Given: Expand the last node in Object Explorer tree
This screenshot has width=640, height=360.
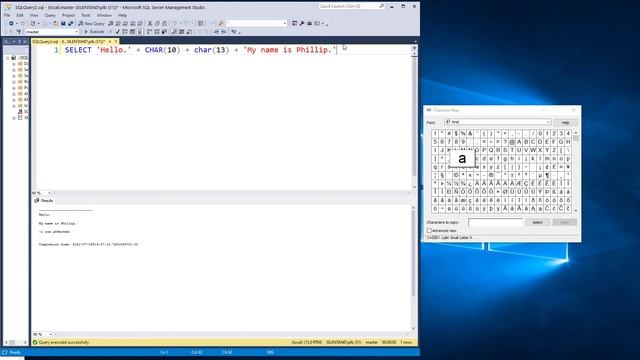Looking at the screenshot, I should click(14, 118).
